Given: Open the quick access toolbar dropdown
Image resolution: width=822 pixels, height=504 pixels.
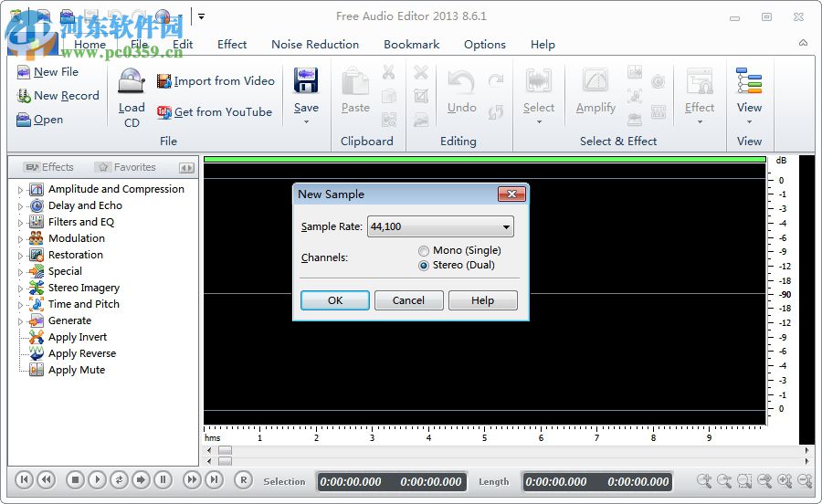Looking at the screenshot, I should [201, 16].
